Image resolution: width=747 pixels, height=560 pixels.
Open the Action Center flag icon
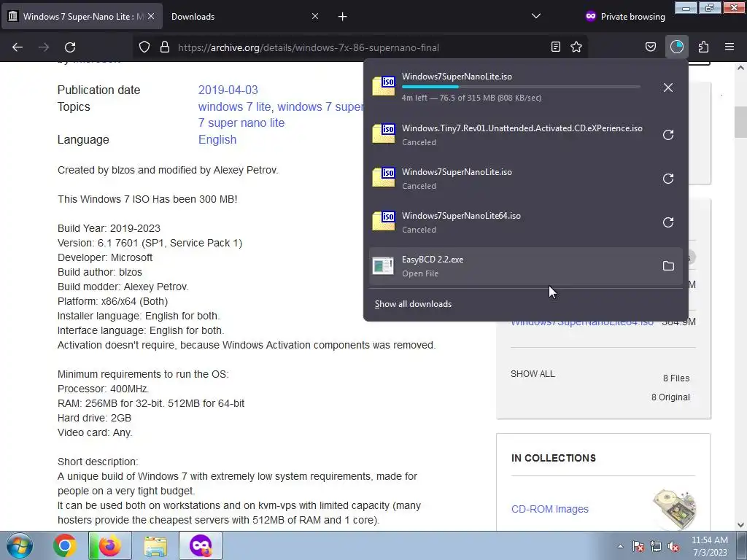tap(638, 546)
